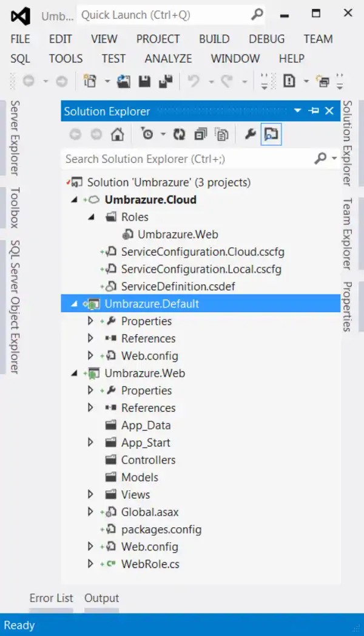Image resolution: width=364 pixels, height=636 pixels.
Task: Click the Refresh icon in Solution Explorer
Action: pyautogui.click(x=179, y=134)
